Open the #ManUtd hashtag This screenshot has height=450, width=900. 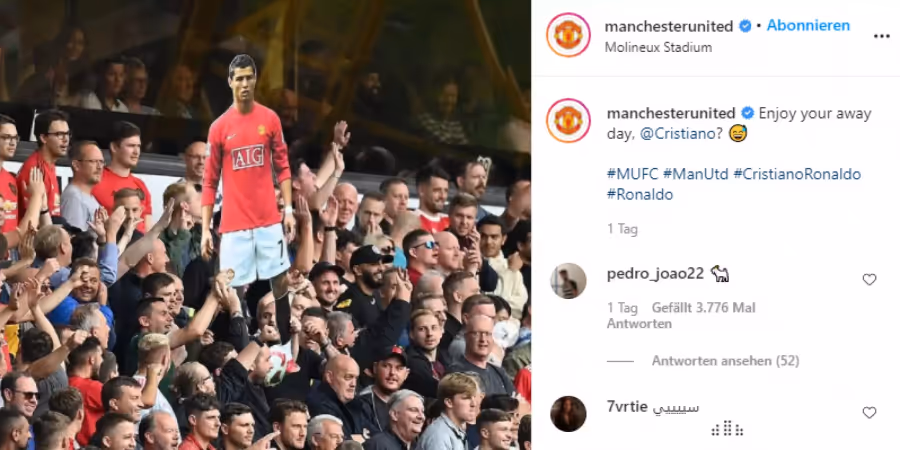pyautogui.click(x=696, y=174)
